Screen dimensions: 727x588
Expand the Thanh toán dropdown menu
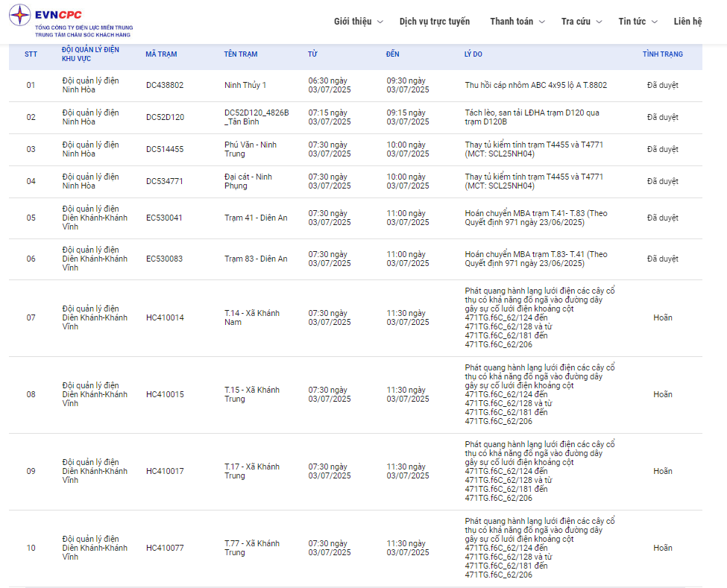[x=517, y=22]
